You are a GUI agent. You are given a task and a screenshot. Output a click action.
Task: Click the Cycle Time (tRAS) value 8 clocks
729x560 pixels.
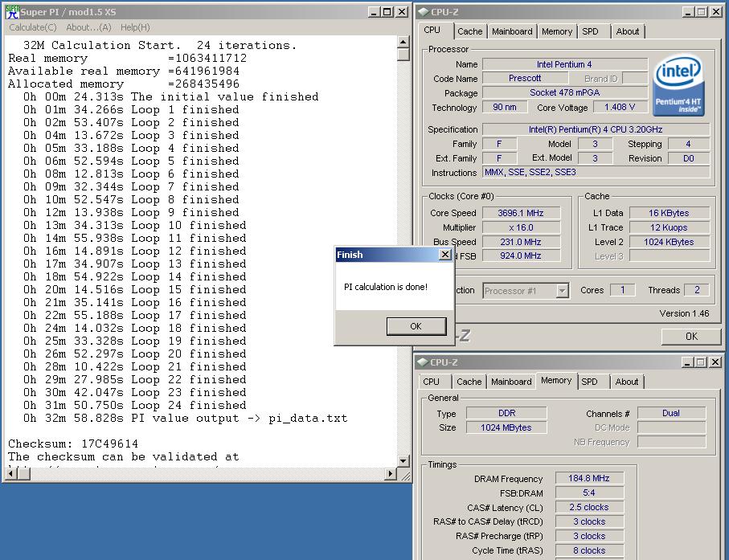coord(589,550)
